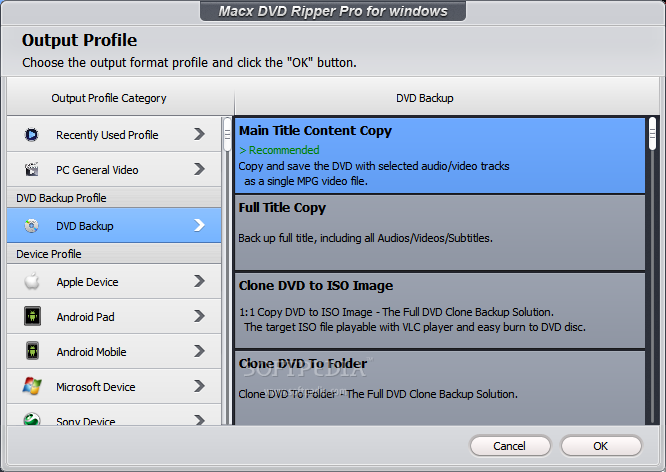Click the Microsoft Device Windows logo icon
Viewport: 666px width, 472px height.
point(32,387)
